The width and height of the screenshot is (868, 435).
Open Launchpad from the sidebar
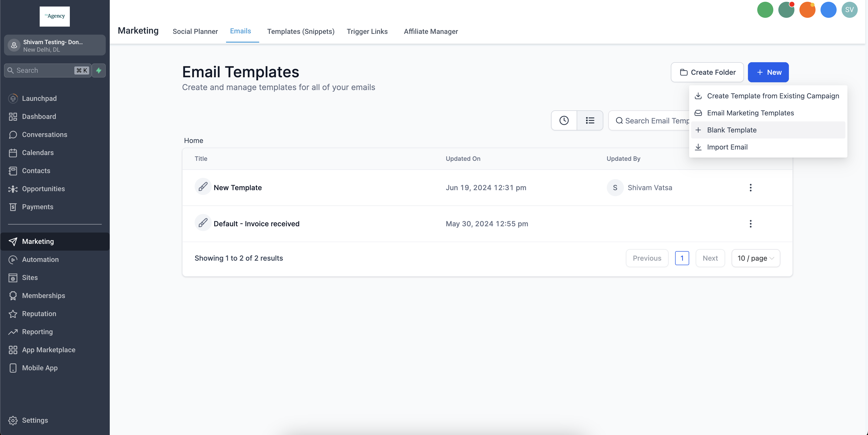39,98
